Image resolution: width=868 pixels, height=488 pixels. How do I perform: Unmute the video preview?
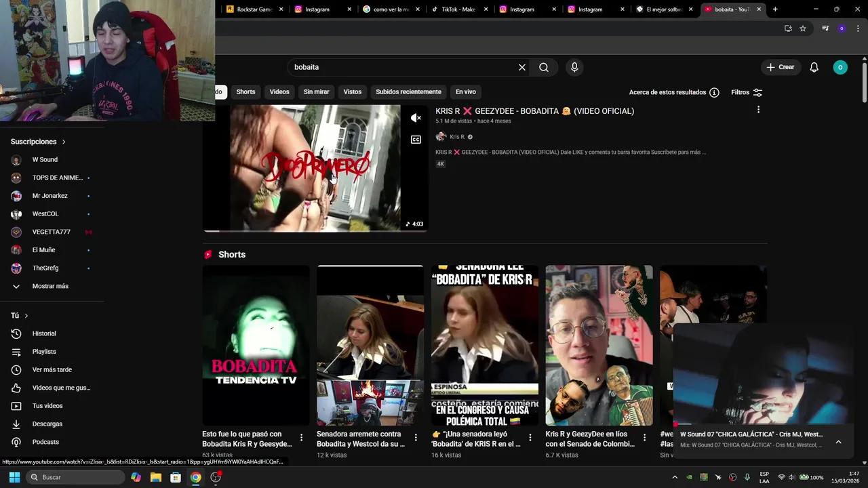click(416, 118)
